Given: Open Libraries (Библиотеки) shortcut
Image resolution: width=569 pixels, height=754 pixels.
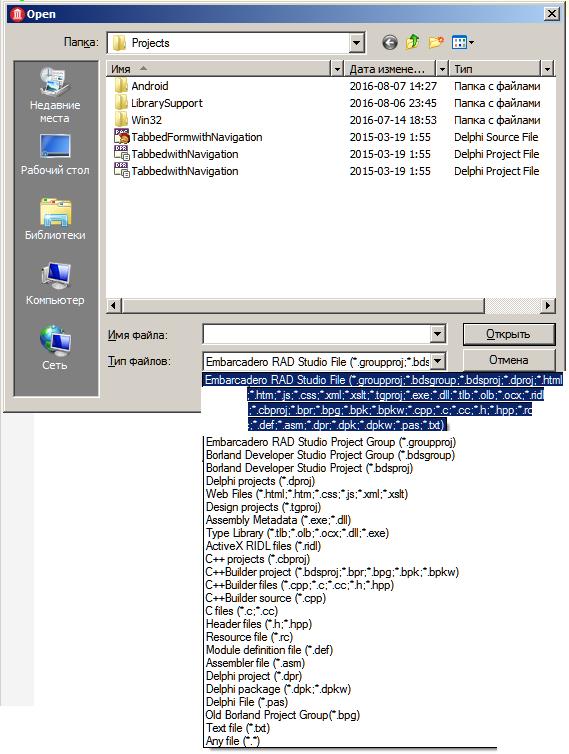Looking at the screenshot, I should coord(55,219).
